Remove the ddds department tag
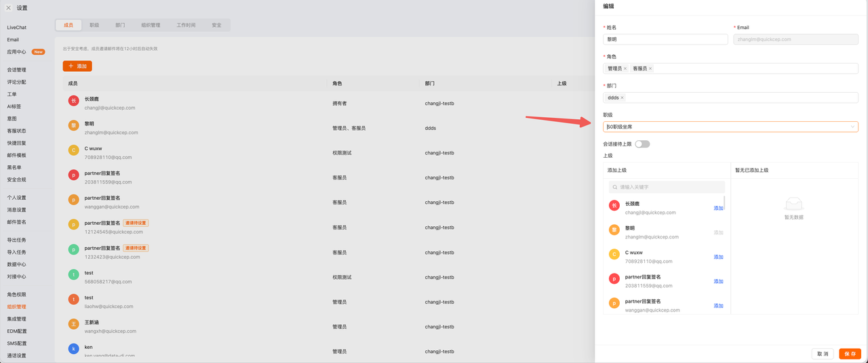 [x=622, y=98]
